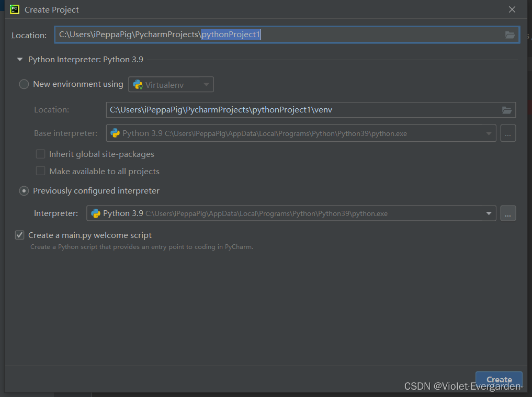This screenshot has height=397, width=532.
Task: Click the venv Location path field
Action: click(311, 110)
